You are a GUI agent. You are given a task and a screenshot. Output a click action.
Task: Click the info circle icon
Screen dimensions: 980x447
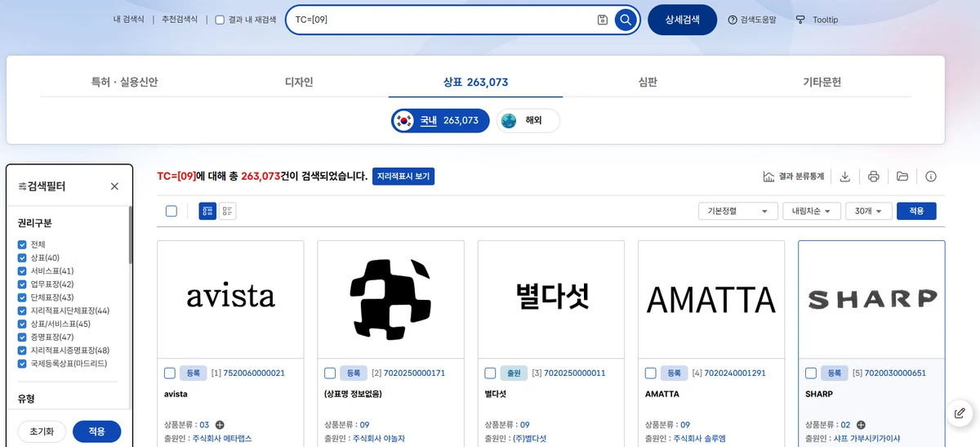tap(931, 177)
